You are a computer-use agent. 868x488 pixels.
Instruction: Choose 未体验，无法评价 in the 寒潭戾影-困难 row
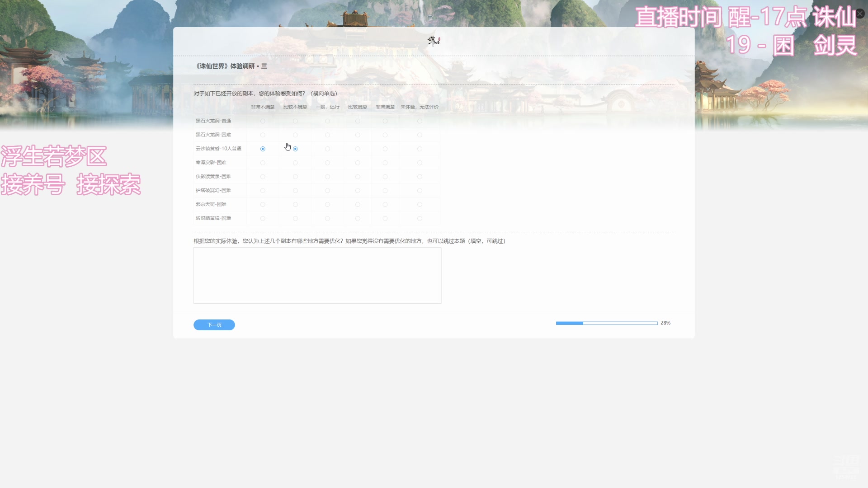(420, 163)
